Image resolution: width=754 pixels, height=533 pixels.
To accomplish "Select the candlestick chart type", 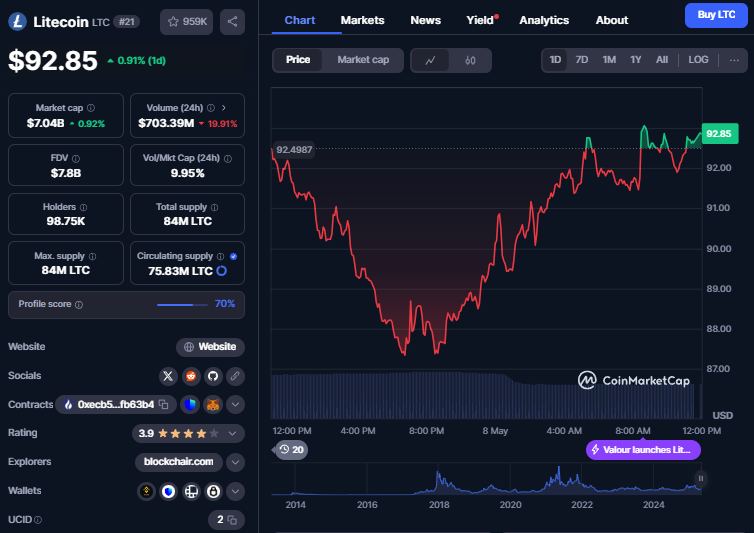I will [x=470, y=61].
